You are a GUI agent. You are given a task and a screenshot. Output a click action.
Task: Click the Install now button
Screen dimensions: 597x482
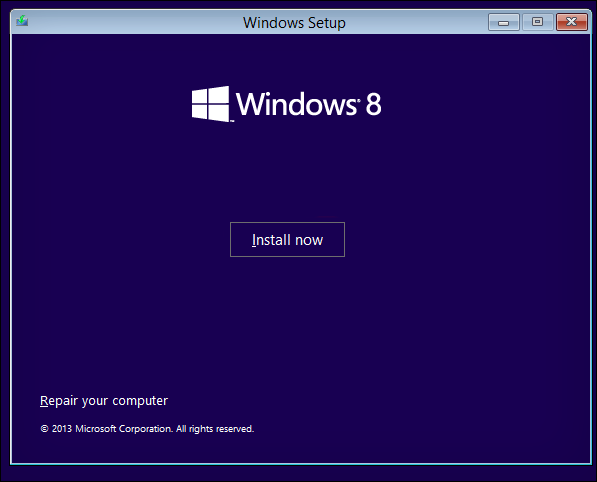[287, 239]
